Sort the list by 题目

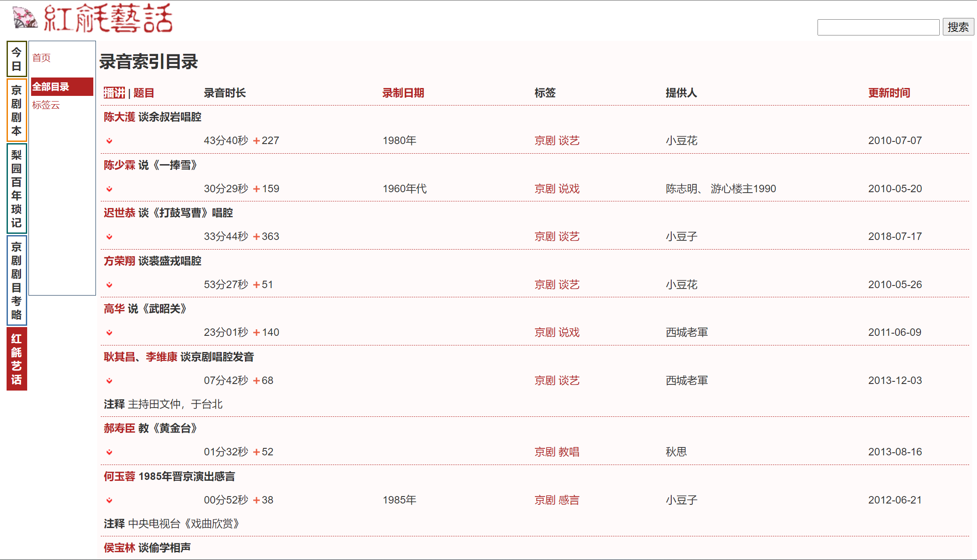click(144, 93)
